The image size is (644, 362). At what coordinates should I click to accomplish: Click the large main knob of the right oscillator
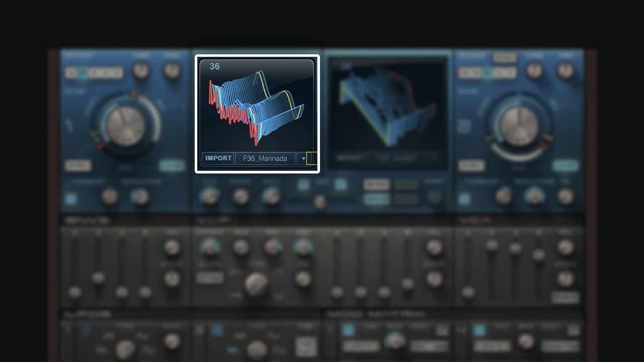pos(519,126)
